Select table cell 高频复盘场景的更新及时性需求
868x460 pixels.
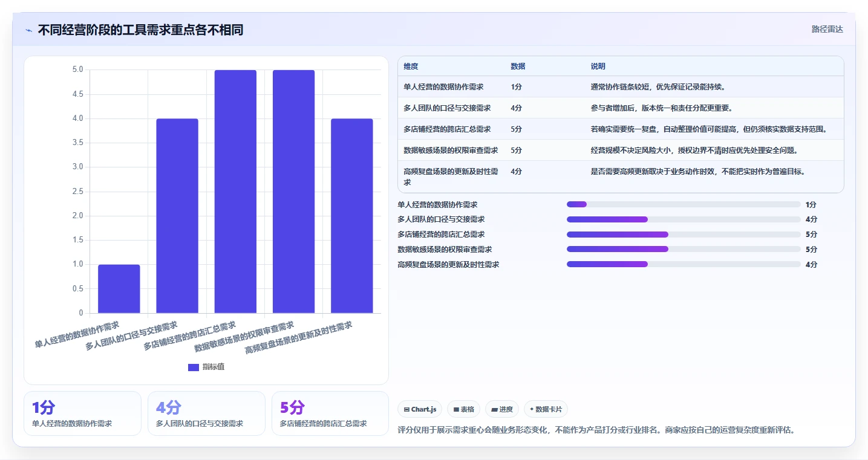451,177
